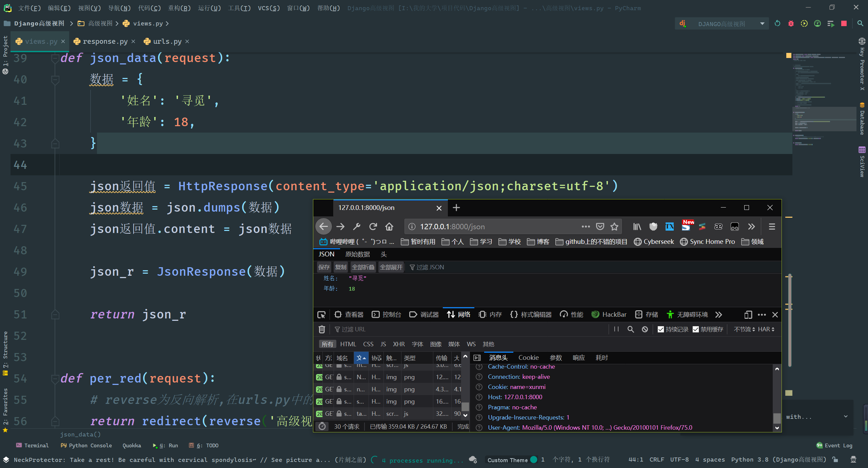Click the PyCharm debug bug icon

tap(791, 23)
